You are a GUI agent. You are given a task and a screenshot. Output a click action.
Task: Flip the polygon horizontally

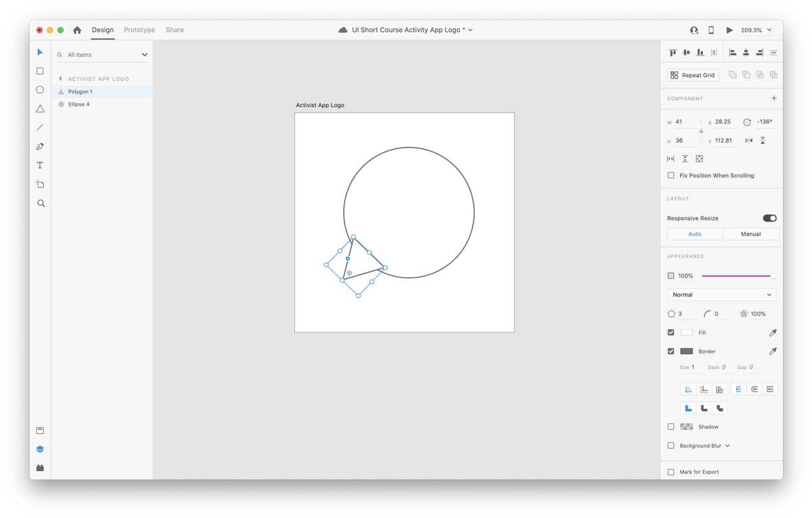tap(749, 140)
